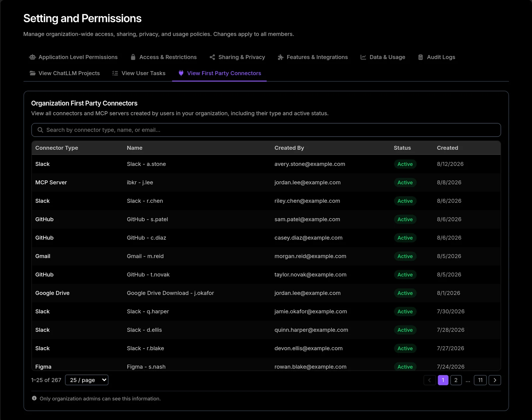Click the email taylor.novak@example.com

(311, 275)
